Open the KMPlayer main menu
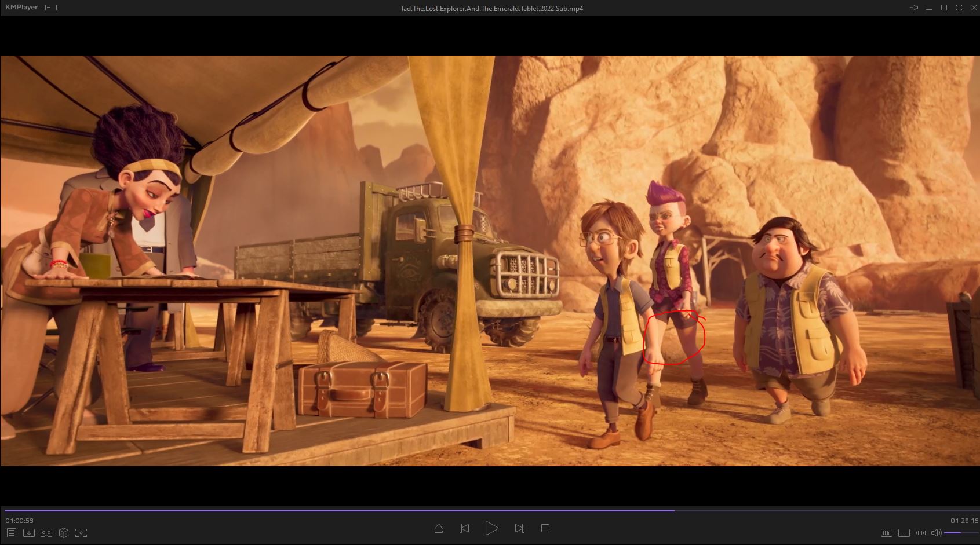Viewport: 980px width, 545px height. 21,8
